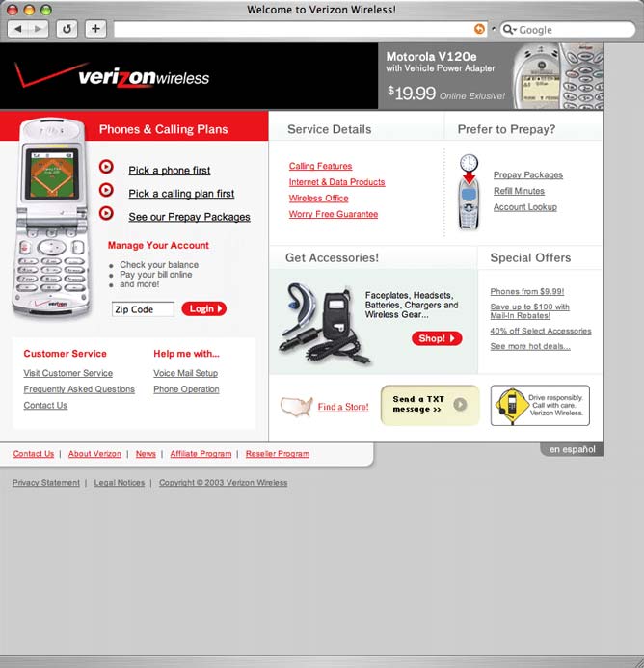Open the Refill Minutes link
Image resolution: width=644 pixels, height=668 pixels.
pyautogui.click(x=519, y=191)
